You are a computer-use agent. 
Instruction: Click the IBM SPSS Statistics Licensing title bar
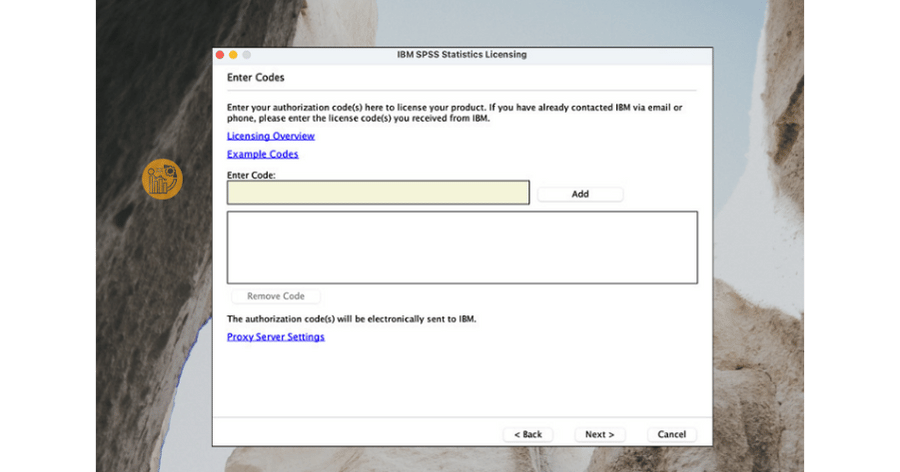(461, 55)
